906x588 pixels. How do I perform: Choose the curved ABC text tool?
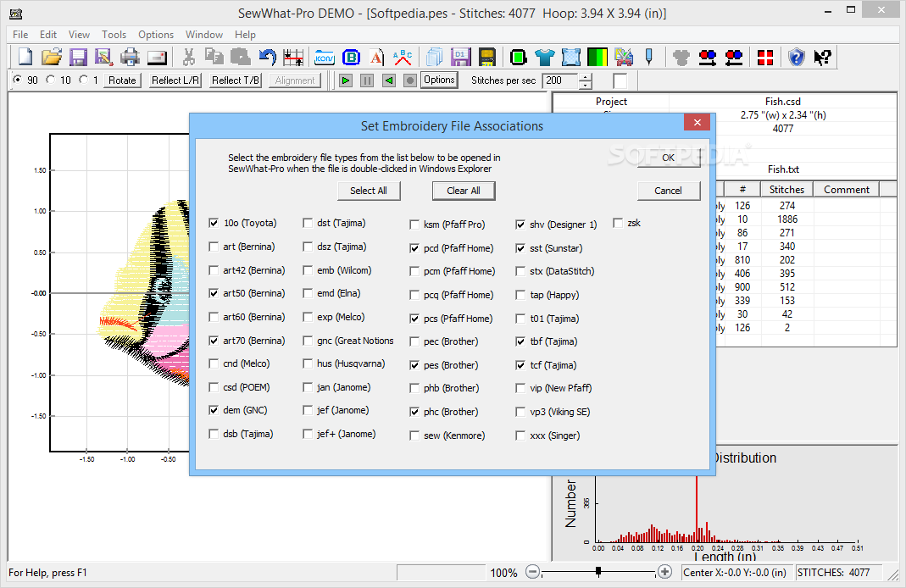click(403, 57)
